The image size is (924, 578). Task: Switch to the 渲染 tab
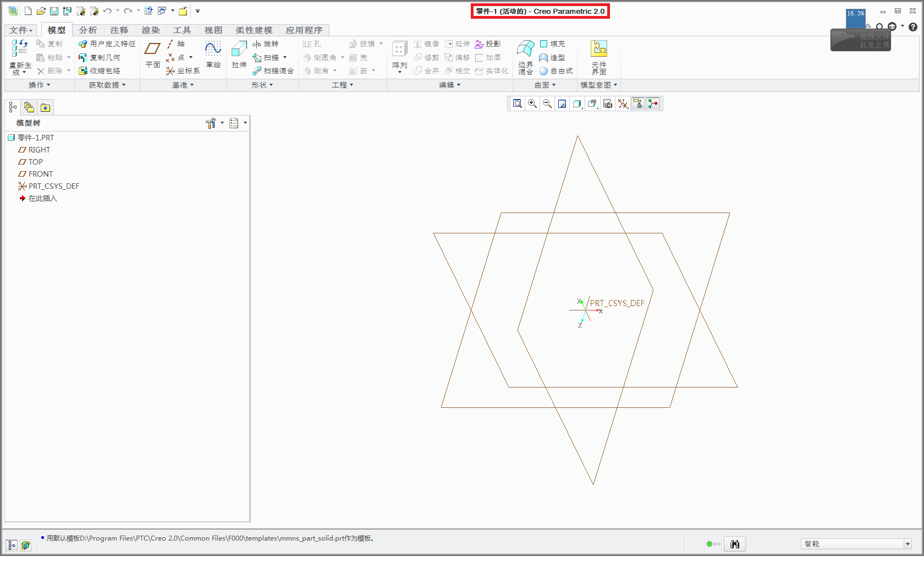(151, 30)
